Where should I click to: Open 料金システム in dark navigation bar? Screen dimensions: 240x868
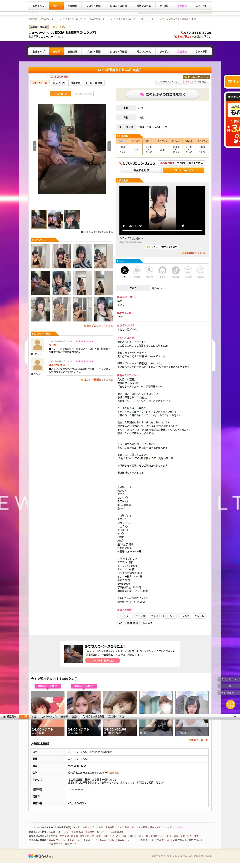coord(144,52)
